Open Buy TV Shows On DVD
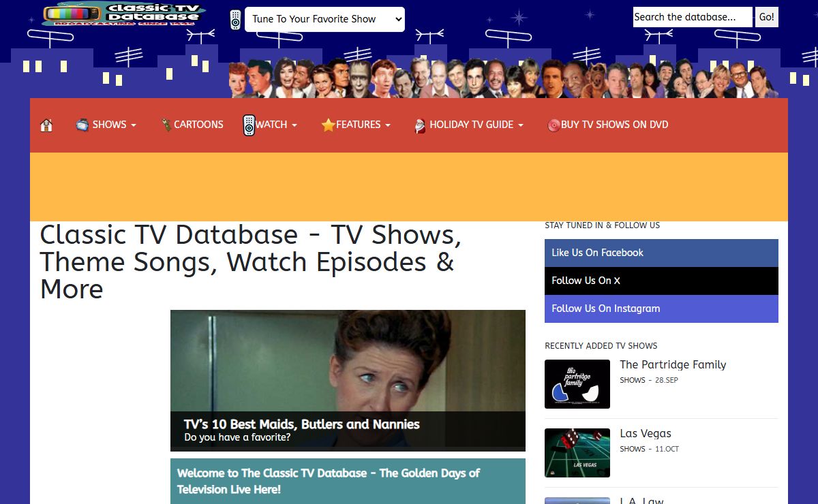818x504 pixels. [x=614, y=125]
